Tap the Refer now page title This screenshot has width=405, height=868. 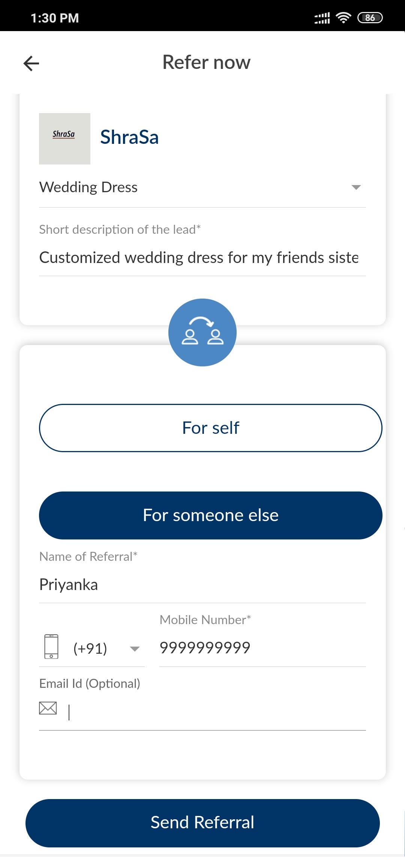206,62
